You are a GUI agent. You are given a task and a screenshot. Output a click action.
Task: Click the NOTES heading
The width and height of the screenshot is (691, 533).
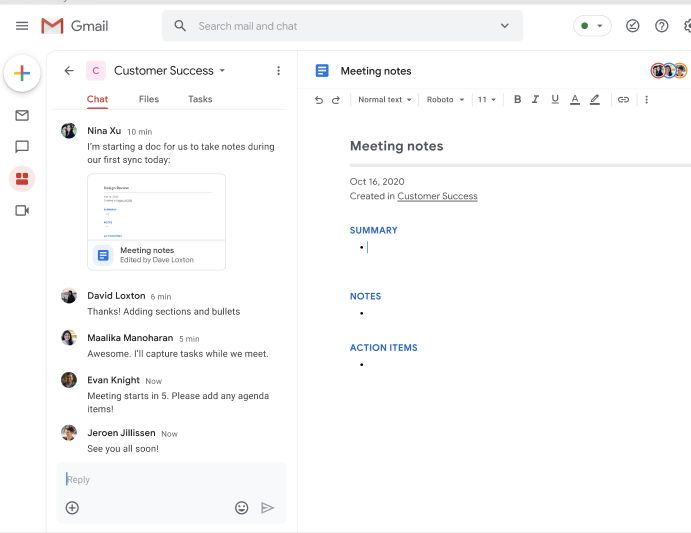click(x=365, y=296)
